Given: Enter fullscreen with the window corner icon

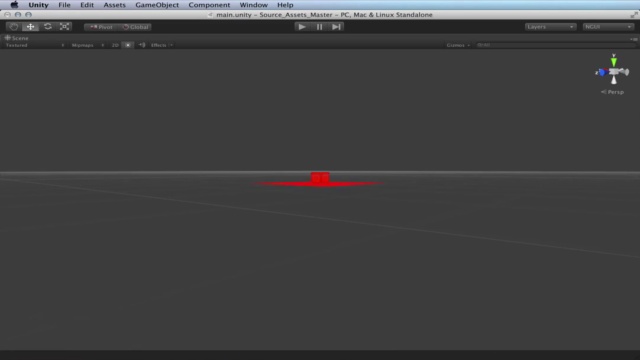Looking at the screenshot, I should click(x=633, y=15).
